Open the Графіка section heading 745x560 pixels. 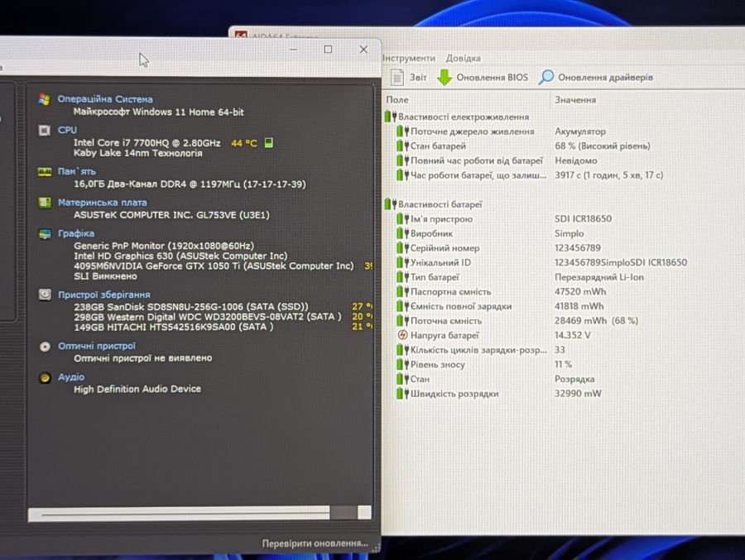[x=76, y=234]
